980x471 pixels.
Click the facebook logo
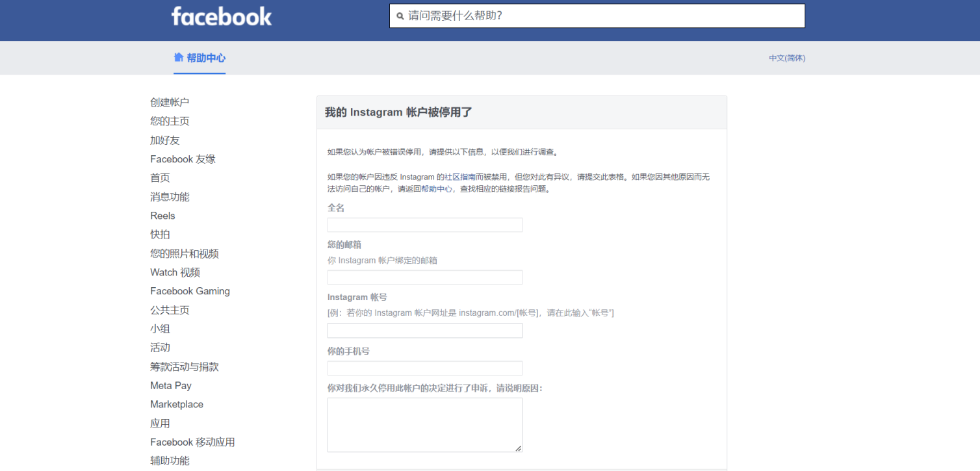pos(221,17)
